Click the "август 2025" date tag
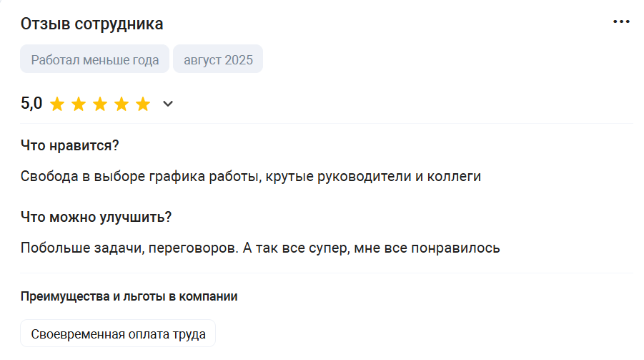The image size is (644, 360). [218, 59]
